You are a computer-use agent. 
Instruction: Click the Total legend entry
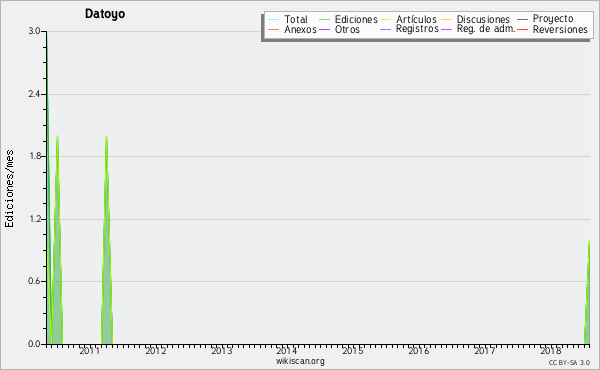click(288, 19)
